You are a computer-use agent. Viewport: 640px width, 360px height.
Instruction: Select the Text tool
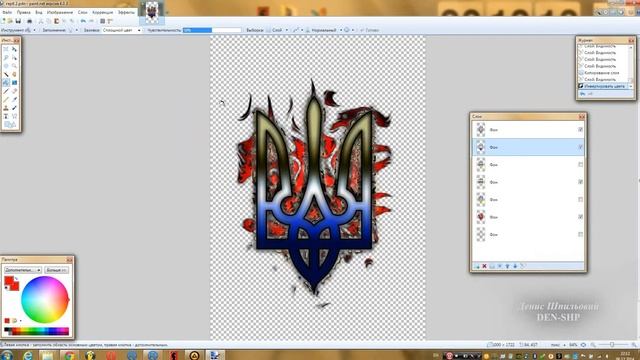tap(6, 116)
